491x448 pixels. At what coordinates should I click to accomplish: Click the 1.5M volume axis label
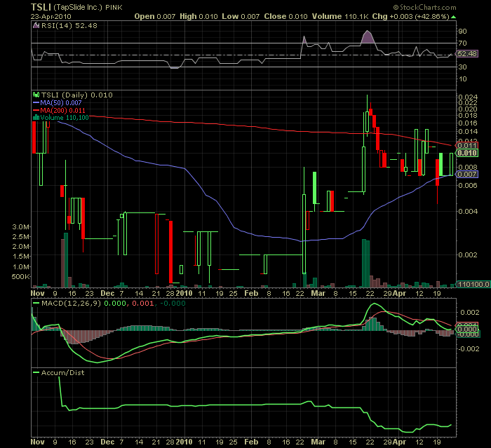click(20, 257)
